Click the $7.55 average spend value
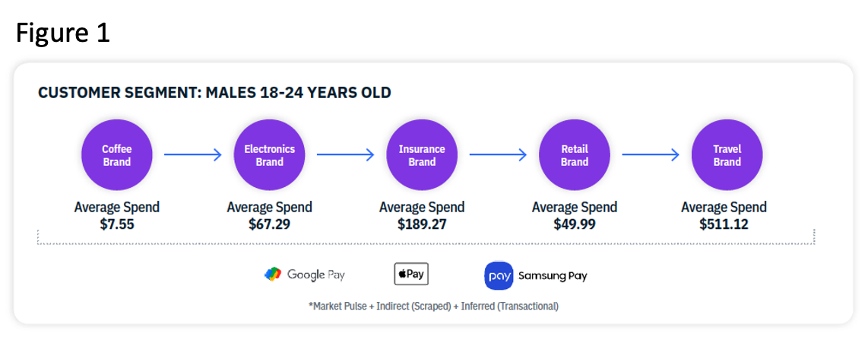This screenshot has width=868, height=359. [x=116, y=224]
